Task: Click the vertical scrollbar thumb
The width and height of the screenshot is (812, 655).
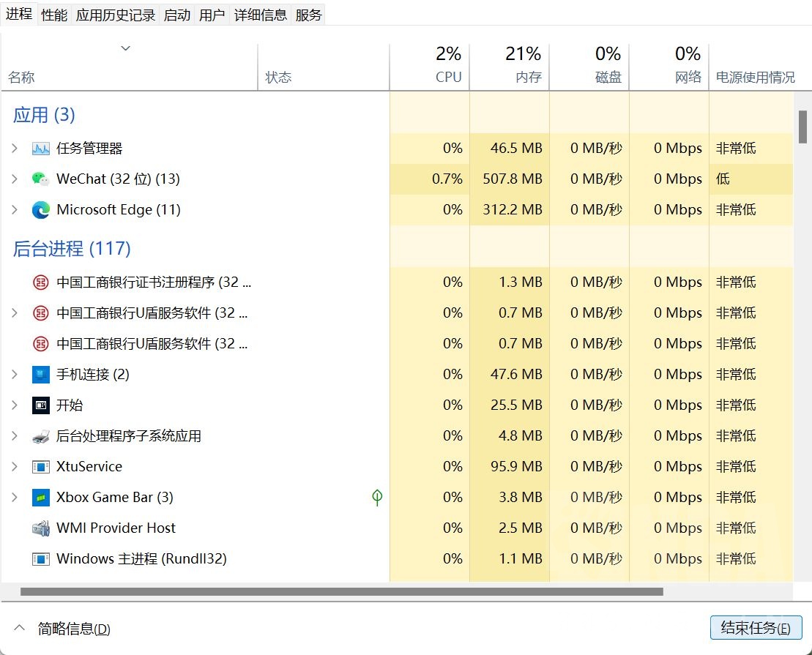Action: click(802, 127)
